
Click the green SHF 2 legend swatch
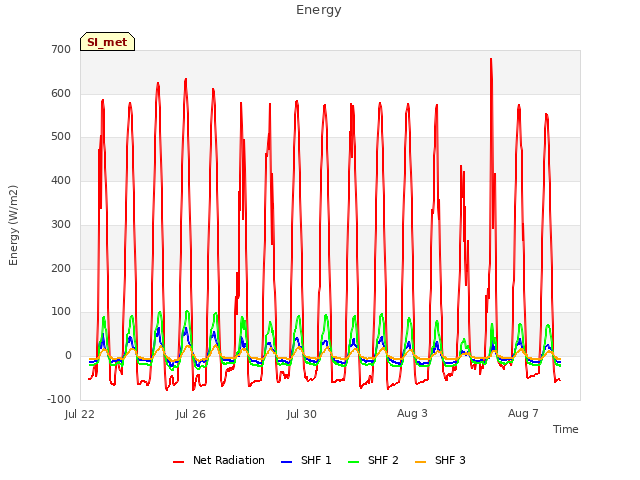click(353, 462)
